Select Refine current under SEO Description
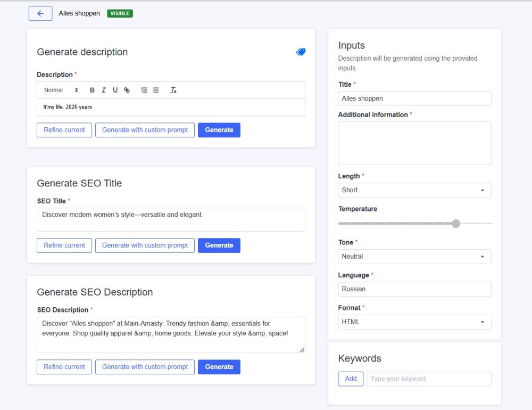 coord(64,367)
